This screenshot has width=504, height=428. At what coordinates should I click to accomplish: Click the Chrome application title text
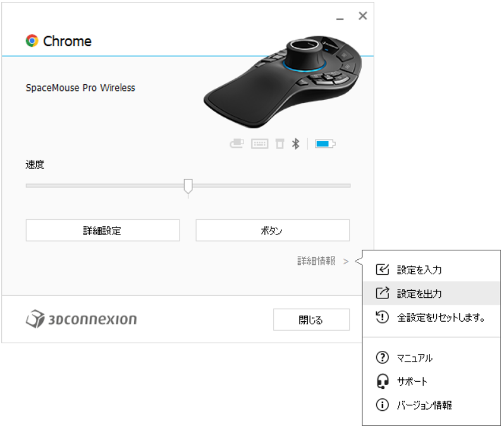(67, 41)
